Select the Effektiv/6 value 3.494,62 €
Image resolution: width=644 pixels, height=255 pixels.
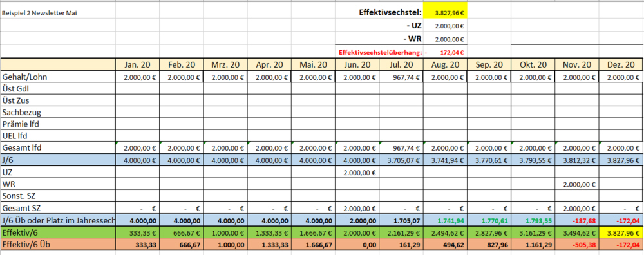pos(576,233)
